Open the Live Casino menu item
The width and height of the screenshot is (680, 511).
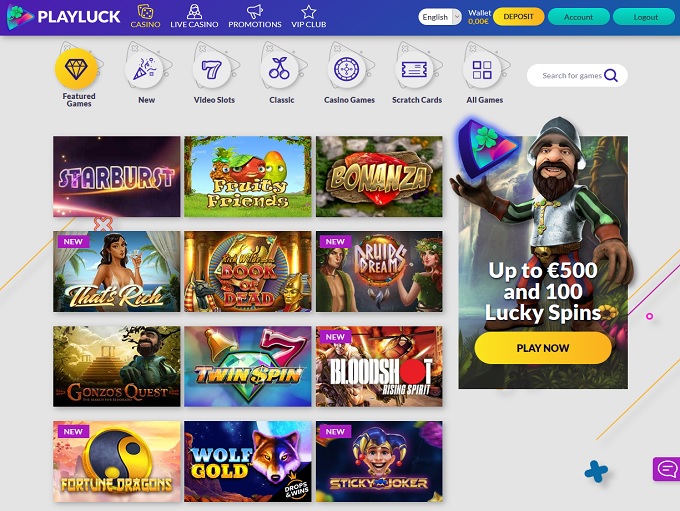(x=194, y=17)
